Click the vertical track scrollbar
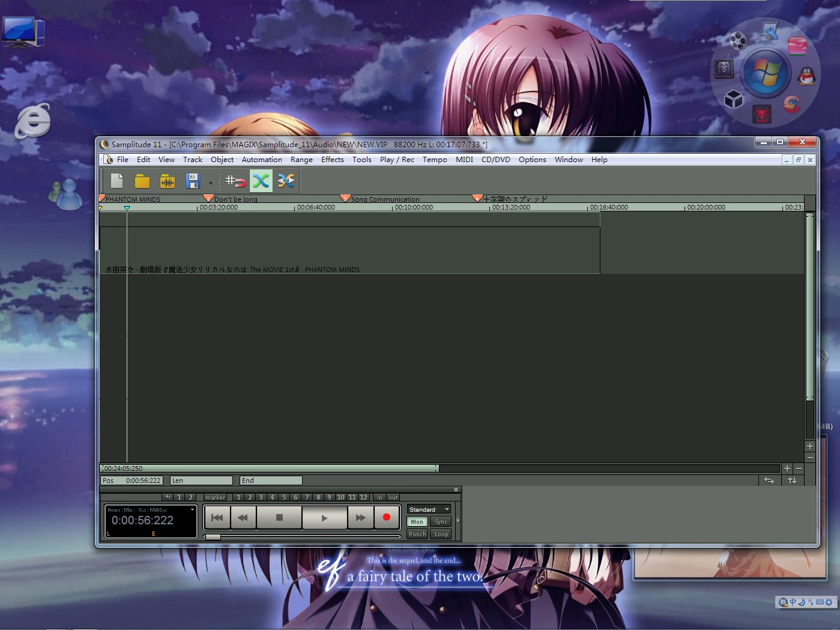 (x=810, y=306)
